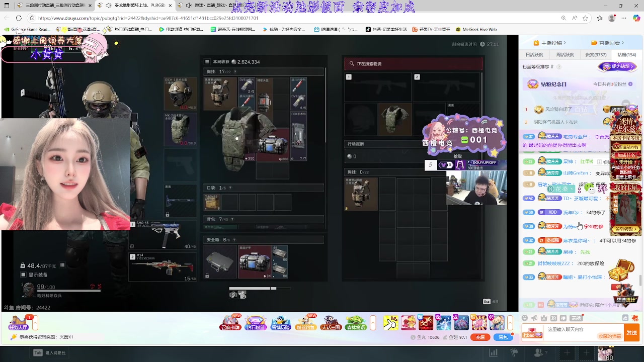The width and height of the screenshot is (644, 362).
Task: Open the 粉丝钓鱼 activity icon
Action: click(x=306, y=322)
